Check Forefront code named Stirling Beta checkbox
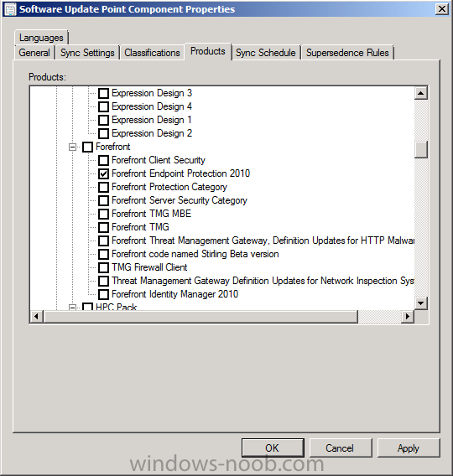Image resolution: width=453 pixels, height=476 pixels. 104,254
